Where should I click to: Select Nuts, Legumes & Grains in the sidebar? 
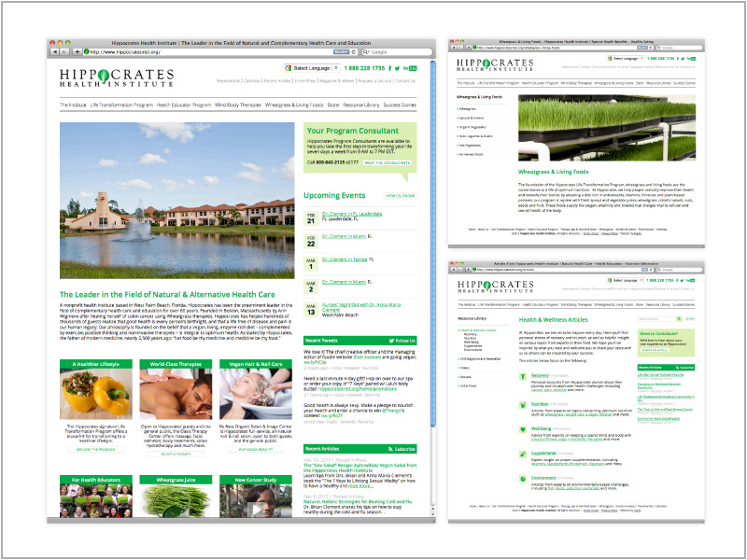click(x=474, y=136)
